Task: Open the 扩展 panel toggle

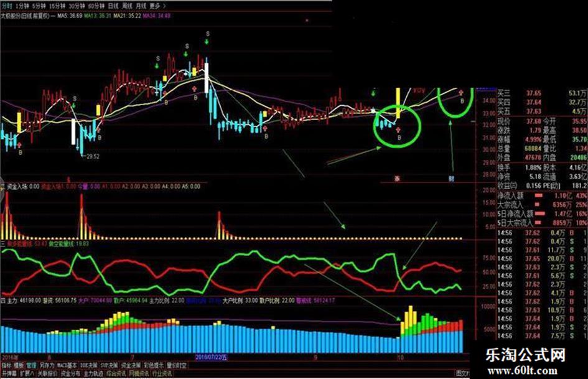Action: [27, 373]
